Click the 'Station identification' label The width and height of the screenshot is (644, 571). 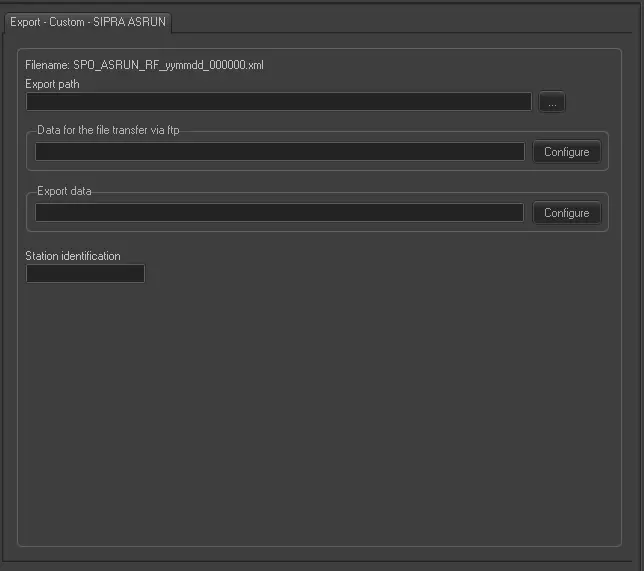tap(73, 256)
